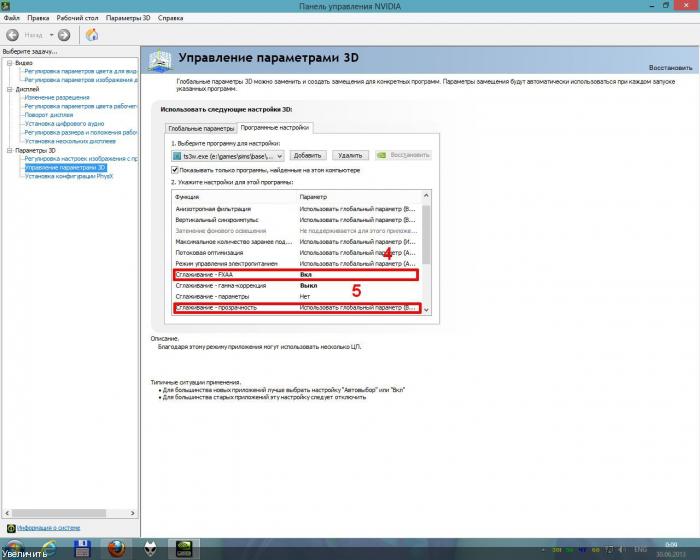Go back with the Назад arrow button

(x=12, y=35)
